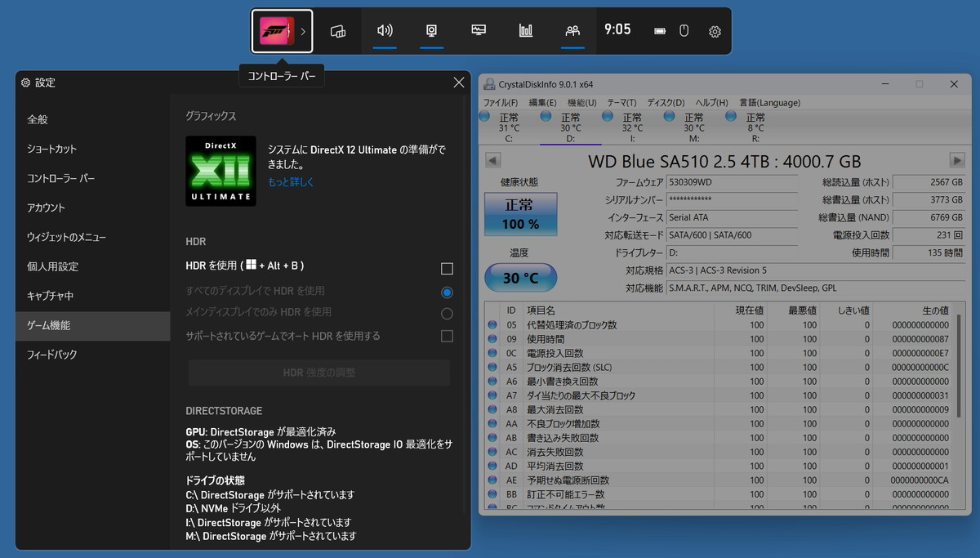This screenshot has width=980, height=558.
Task: Select 'メインディスプレイでのみ HDR を使用' radio button
Action: pos(447,314)
